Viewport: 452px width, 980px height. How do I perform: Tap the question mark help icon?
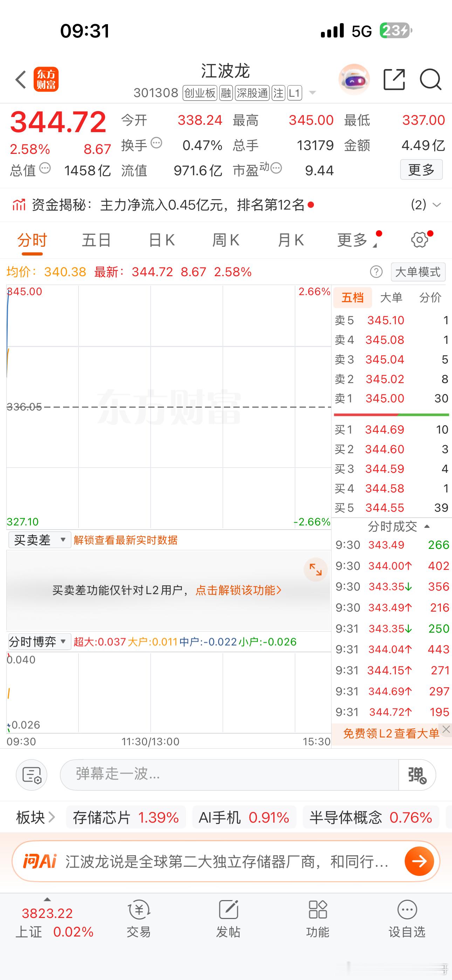(376, 272)
